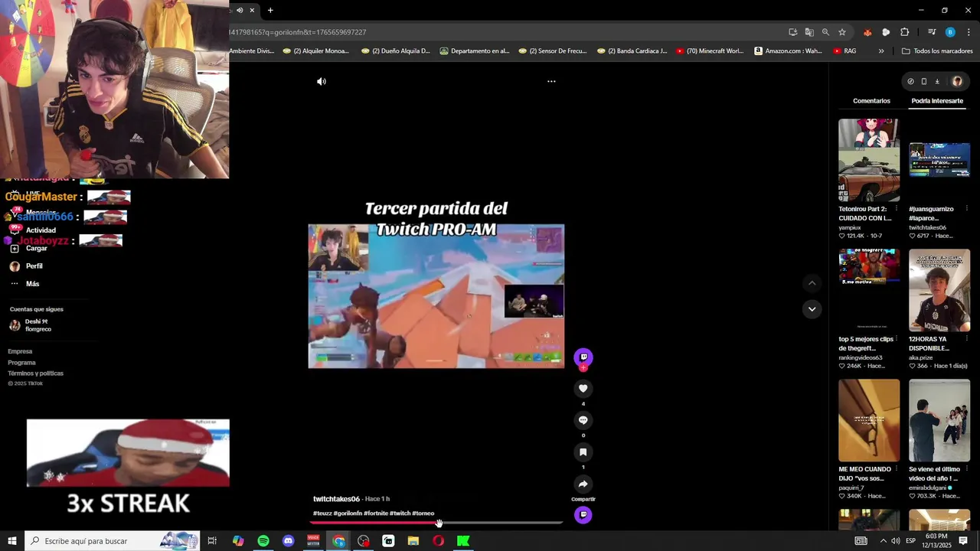Open followed account Deshi florgreco
The image size is (980, 551).
31,325
